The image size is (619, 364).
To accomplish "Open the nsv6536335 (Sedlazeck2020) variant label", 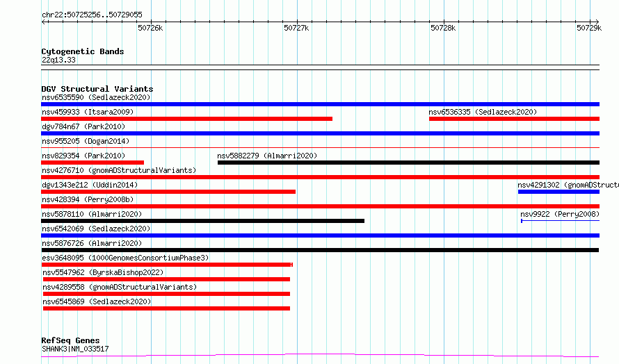I will (483, 112).
